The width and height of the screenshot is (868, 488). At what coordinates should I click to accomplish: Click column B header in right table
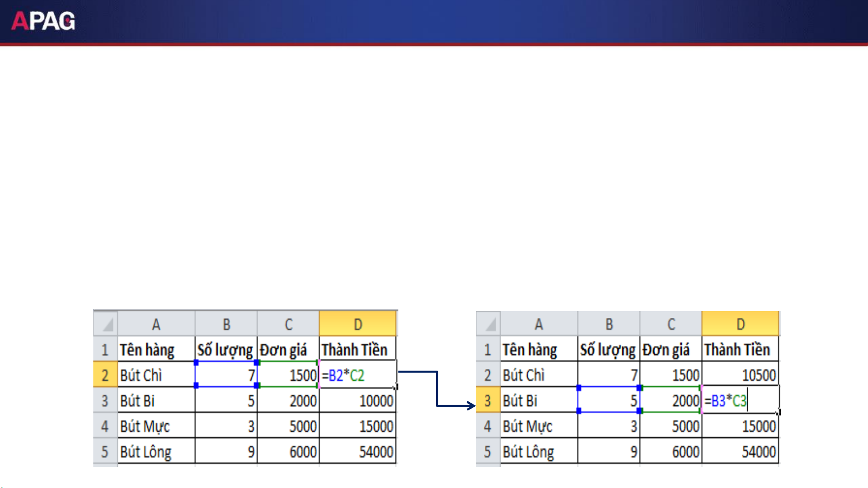609,324
